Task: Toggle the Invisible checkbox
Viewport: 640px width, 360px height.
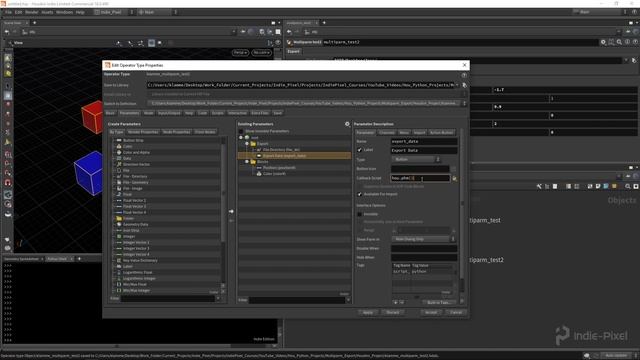Action: [x=360, y=214]
